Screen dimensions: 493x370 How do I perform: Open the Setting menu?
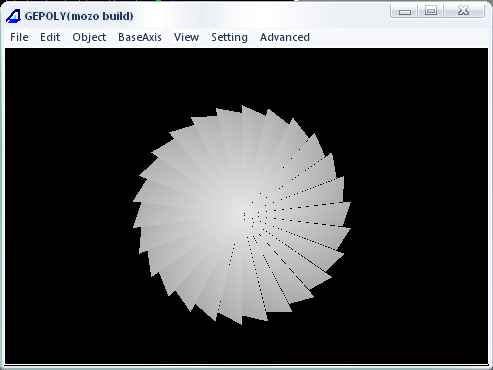pos(229,37)
